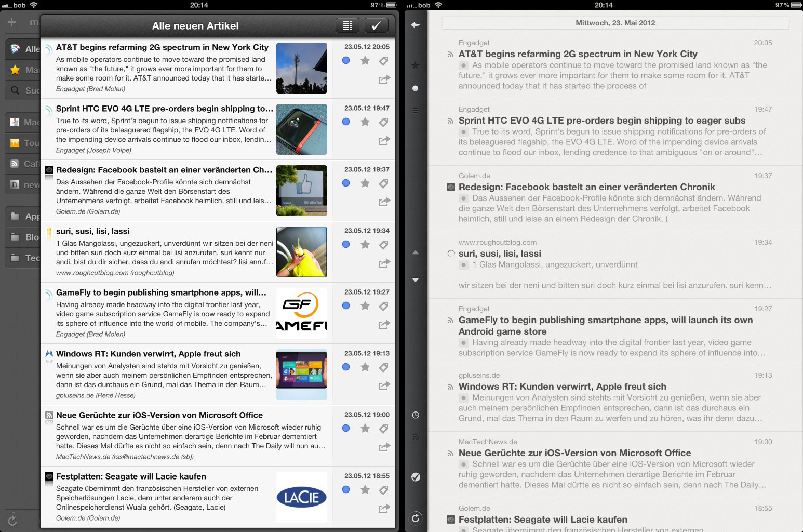Star the Windows RT article
Screen dimensions: 803x532
[x=365, y=367]
